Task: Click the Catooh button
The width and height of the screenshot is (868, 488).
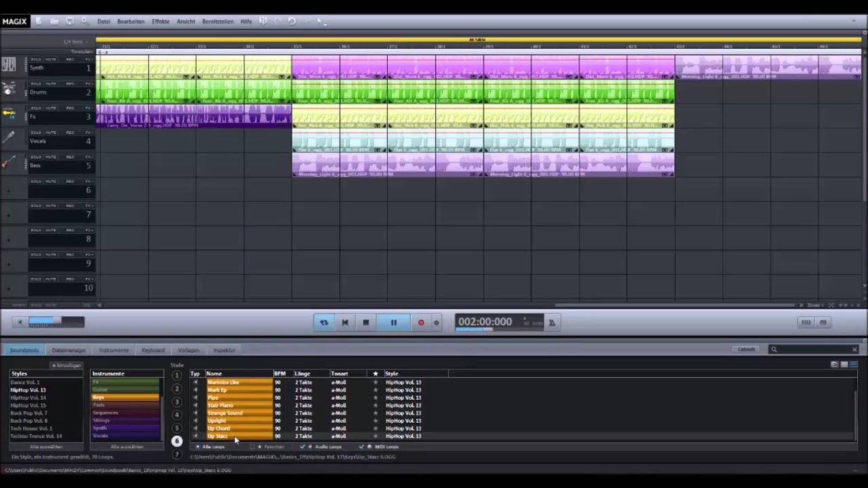Action: click(746, 349)
